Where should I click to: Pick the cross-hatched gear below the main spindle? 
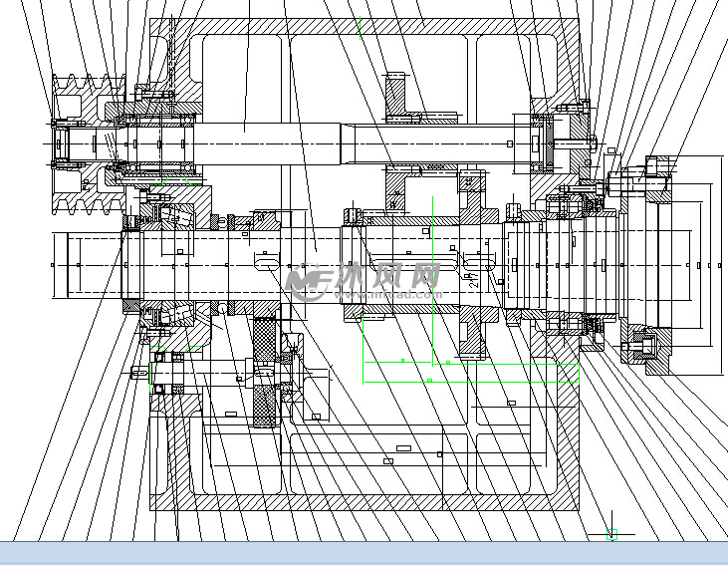click(x=266, y=372)
